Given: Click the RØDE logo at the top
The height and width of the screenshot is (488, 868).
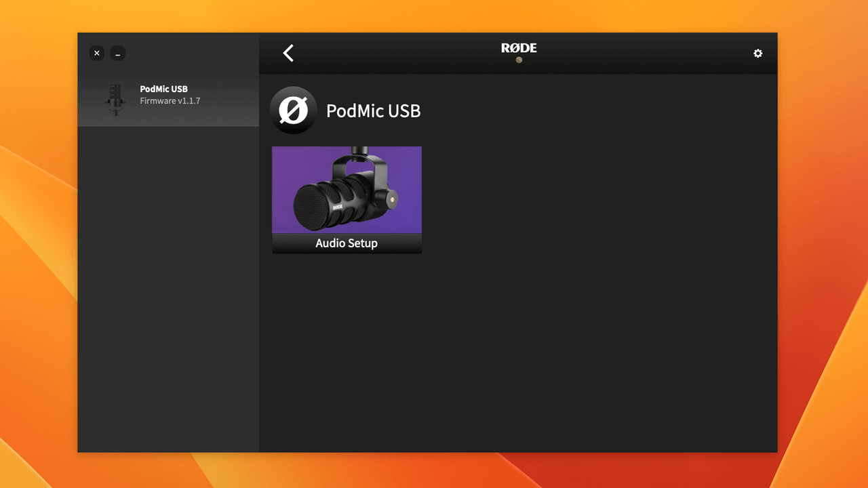Looking at the screenshot, I should coord(518,47).
